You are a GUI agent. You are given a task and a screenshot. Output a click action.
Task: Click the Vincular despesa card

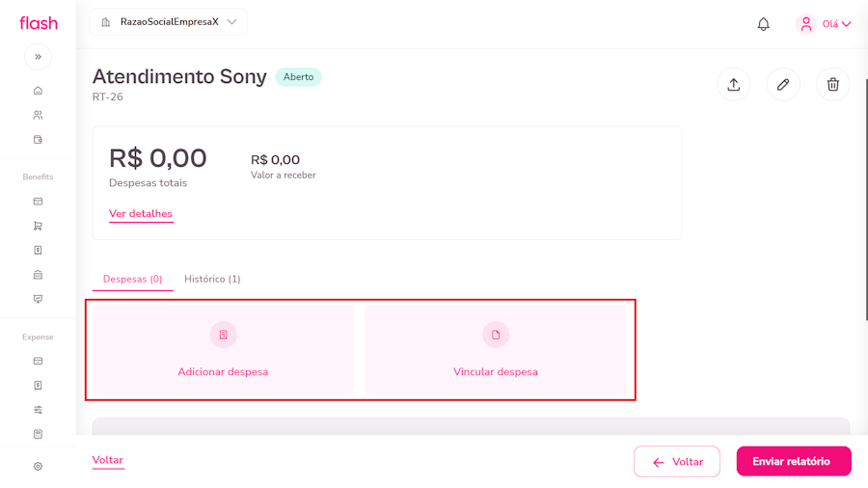pyautogui.click(x=496, y=349)
